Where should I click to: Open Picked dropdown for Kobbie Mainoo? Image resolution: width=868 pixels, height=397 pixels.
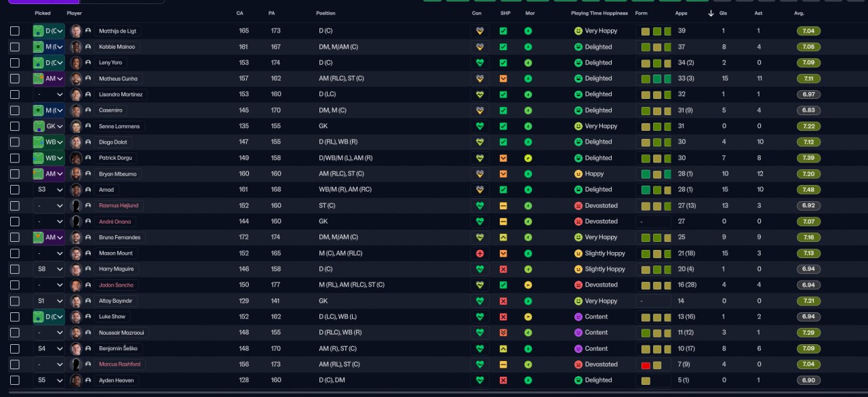(49, 47)
